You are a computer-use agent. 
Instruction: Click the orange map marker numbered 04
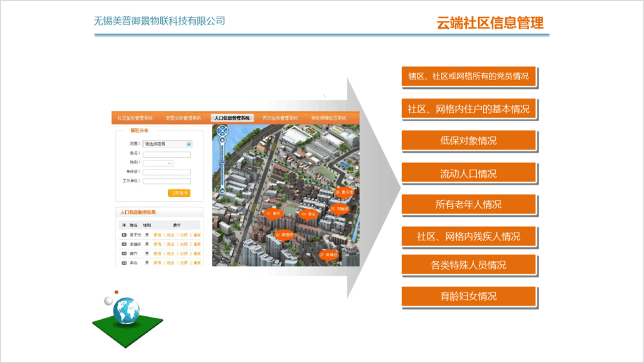(308, 214)
